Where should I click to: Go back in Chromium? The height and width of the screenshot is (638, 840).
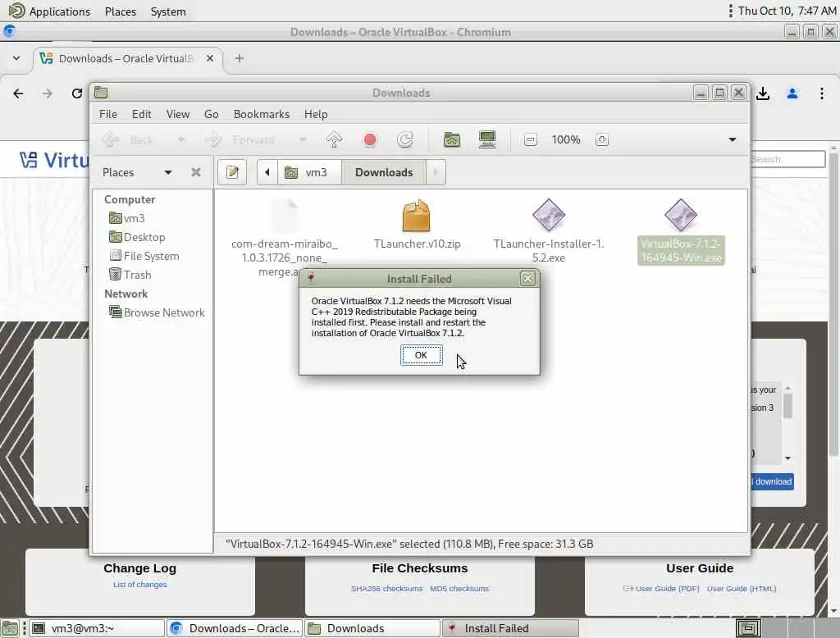coord(18,93)
